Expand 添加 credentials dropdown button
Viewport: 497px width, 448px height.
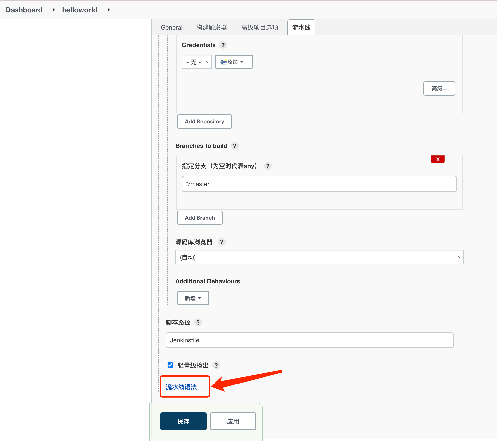234,62
